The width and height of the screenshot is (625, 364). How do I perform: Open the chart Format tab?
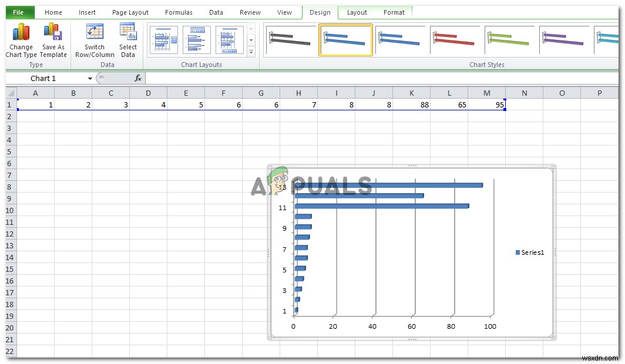click(394, 12)
